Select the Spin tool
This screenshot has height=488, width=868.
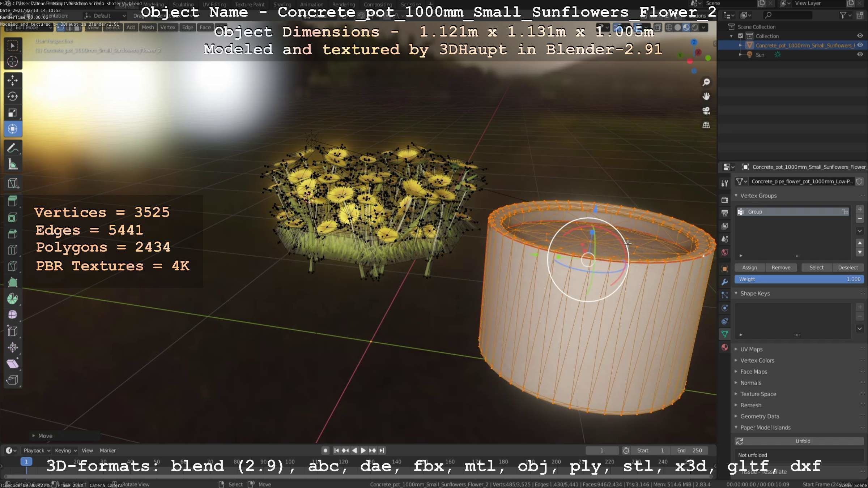(x=13, y=299)
